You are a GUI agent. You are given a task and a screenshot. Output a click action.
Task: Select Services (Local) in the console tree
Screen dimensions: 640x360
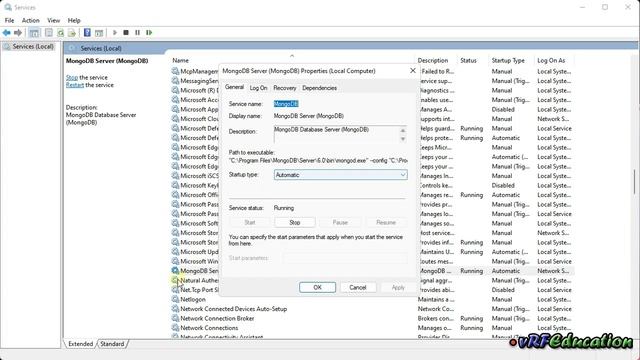pos(33,47)
